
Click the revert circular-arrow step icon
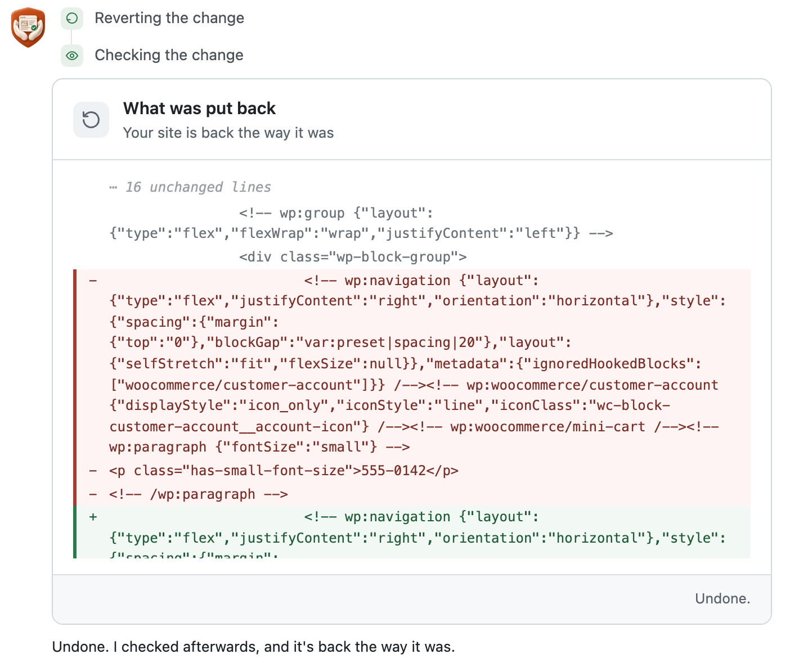72,19
